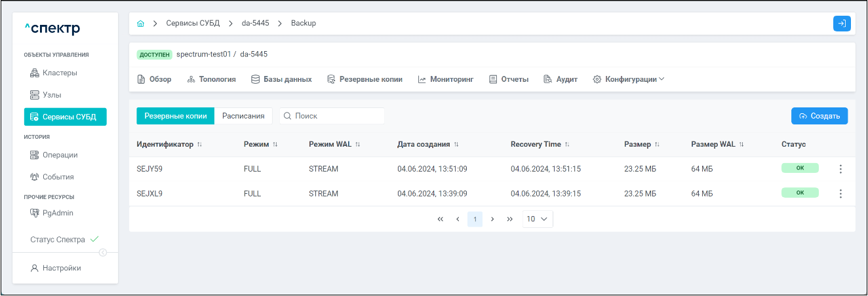Go to the last page in pagination

point(510,219)
